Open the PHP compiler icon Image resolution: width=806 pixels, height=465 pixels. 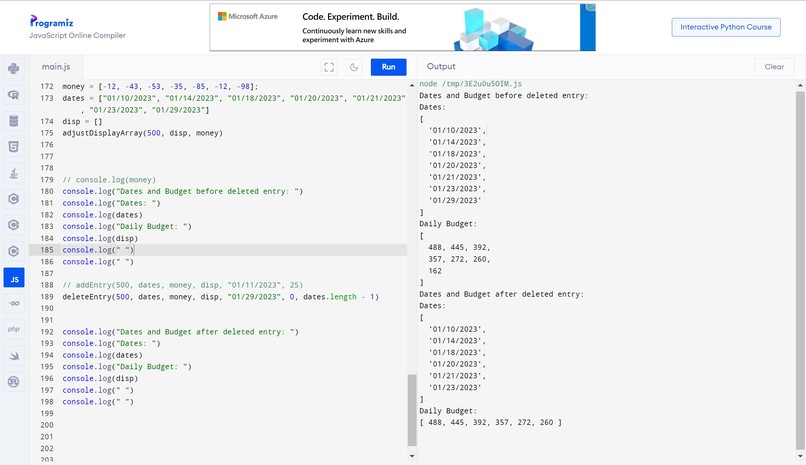click(x=14, y=329)
